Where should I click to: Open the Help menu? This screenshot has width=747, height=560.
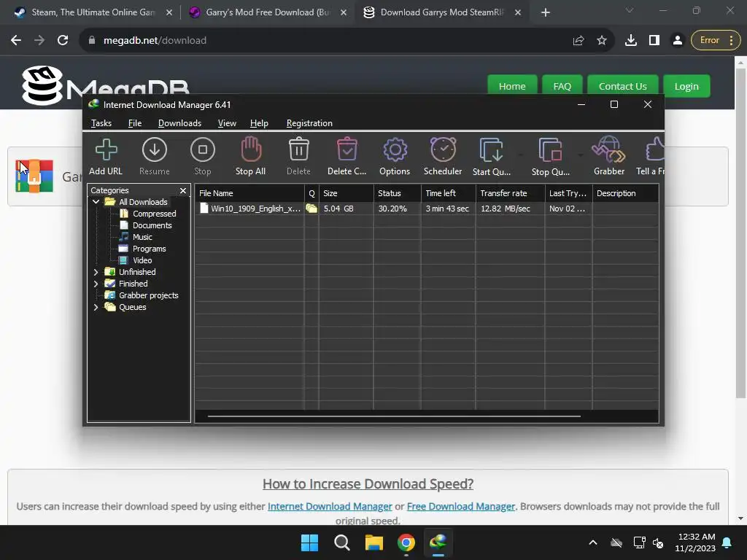(x=259, y=123)
